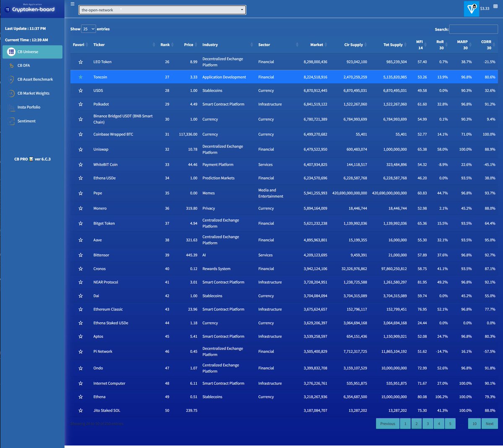Toggle favorite star for Bittensor
The width and height of the screenshot is (503, 448).
click(x=80, y=255)
